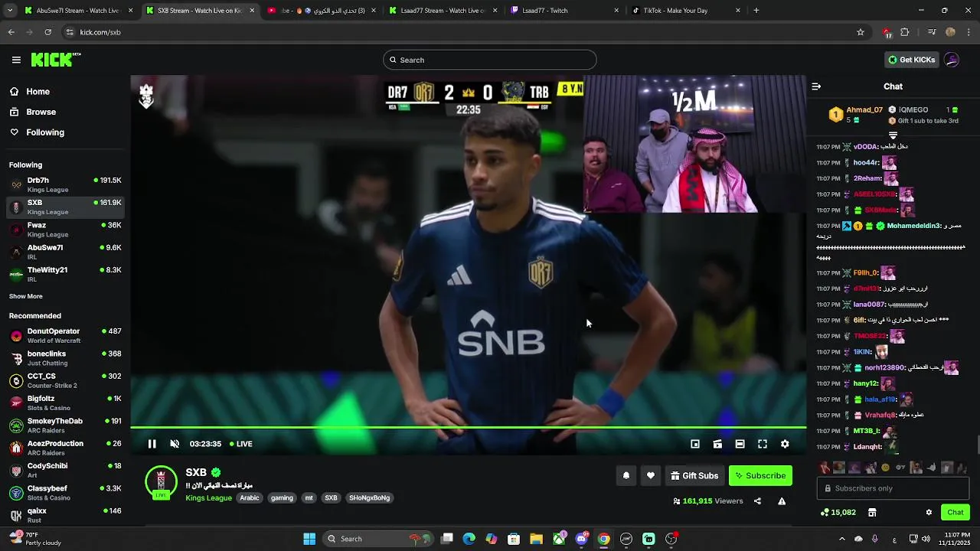Open Drb7h channel in Following list
Image resolution: width=980 pixels, height=551 pixels.
tap(65, 184)
